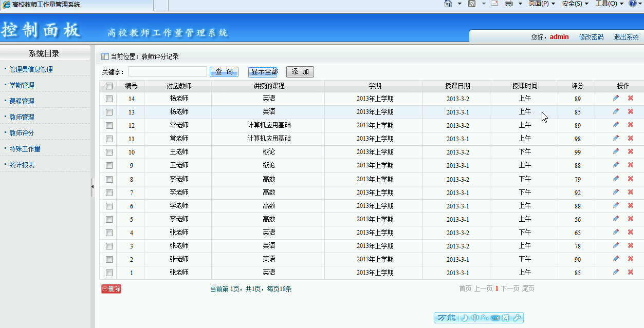644x328 pixels.
Task: Delete record 11 with red X icon
Action: [x=631, y=138]
